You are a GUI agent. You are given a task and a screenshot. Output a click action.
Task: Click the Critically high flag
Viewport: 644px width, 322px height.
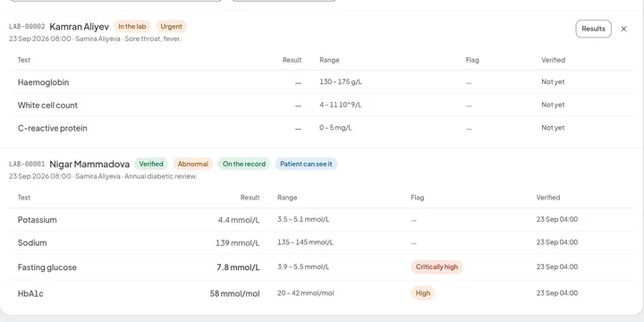(436, 267)
